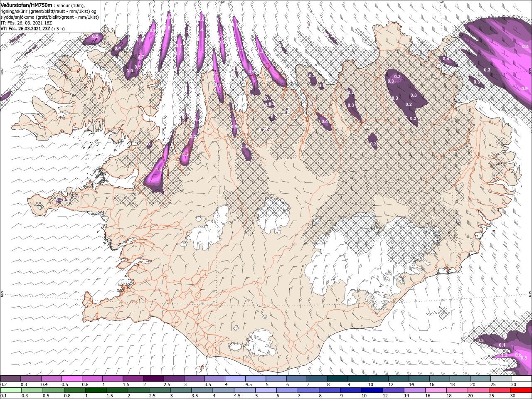The image size is (532, 399).
Task: Pick the darkest purple swatch labeled 2
Action: 153,379
